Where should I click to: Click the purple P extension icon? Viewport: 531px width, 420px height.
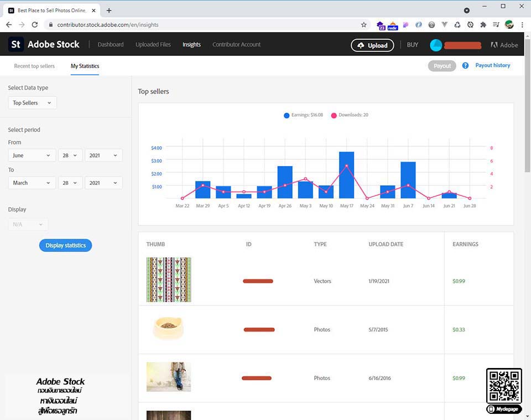pos(405,25)
